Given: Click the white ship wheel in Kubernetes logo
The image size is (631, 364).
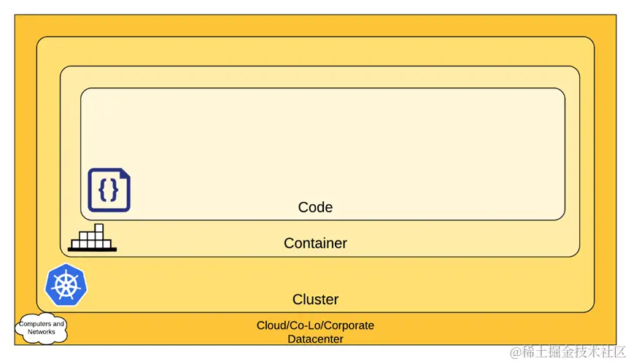Looking at the screenshot, I should (x=66, y=284).
